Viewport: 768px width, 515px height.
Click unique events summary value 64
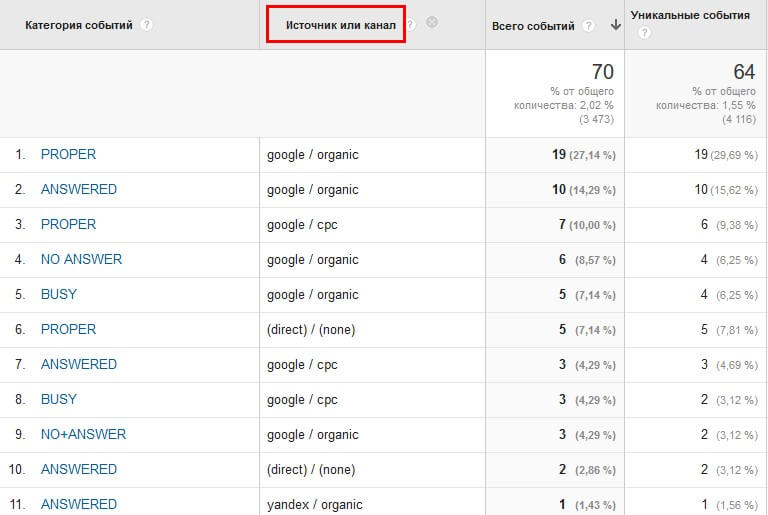(x=744, y=72)
